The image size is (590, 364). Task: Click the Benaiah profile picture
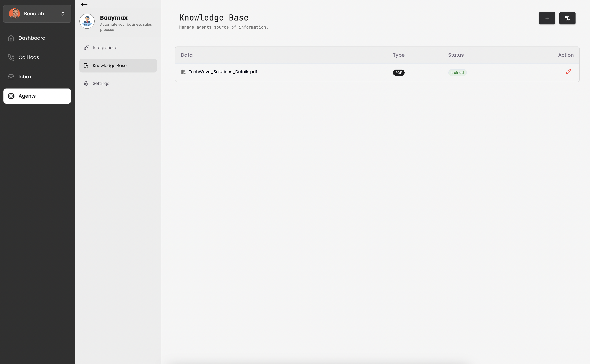[x=14, y=14]
